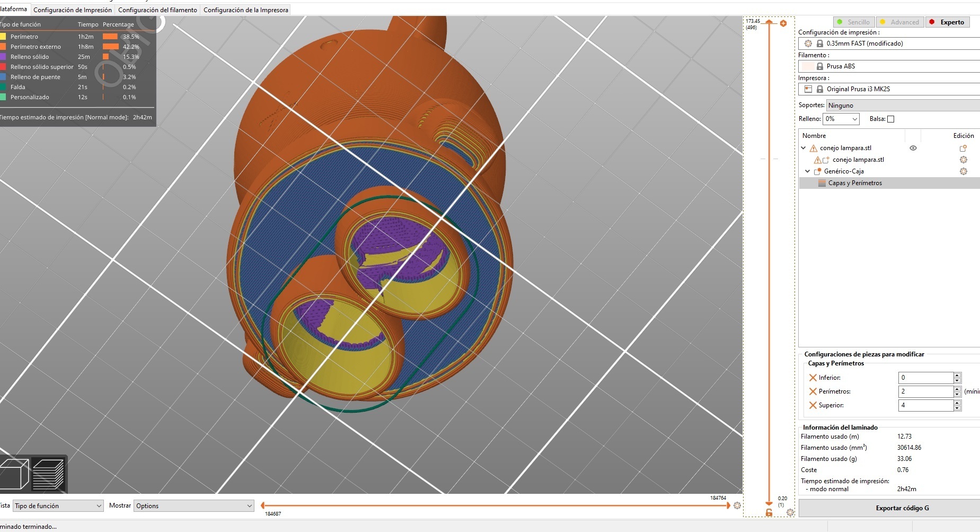Screen dimensions: 980x532
Task: Open the Tipo de función view dropdown
Action: (58, 506)
